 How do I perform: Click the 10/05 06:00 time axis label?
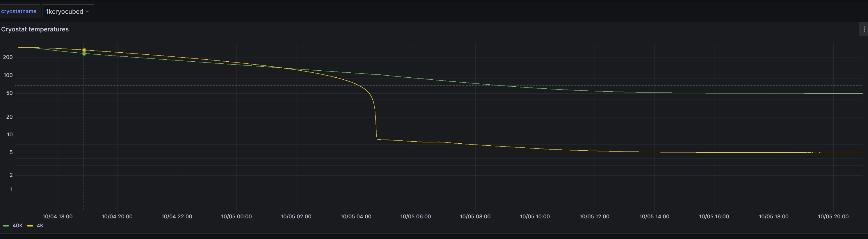point(416,216)
